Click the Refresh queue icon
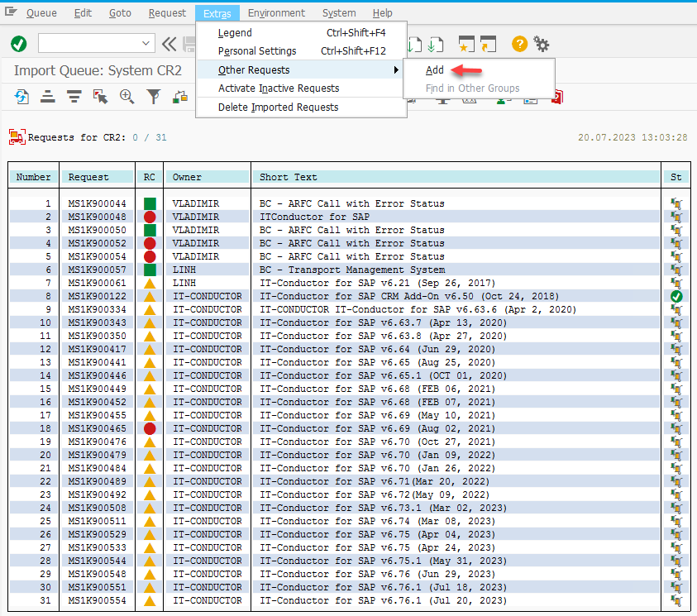Screen dimensions: 697x616 (21, 97)
